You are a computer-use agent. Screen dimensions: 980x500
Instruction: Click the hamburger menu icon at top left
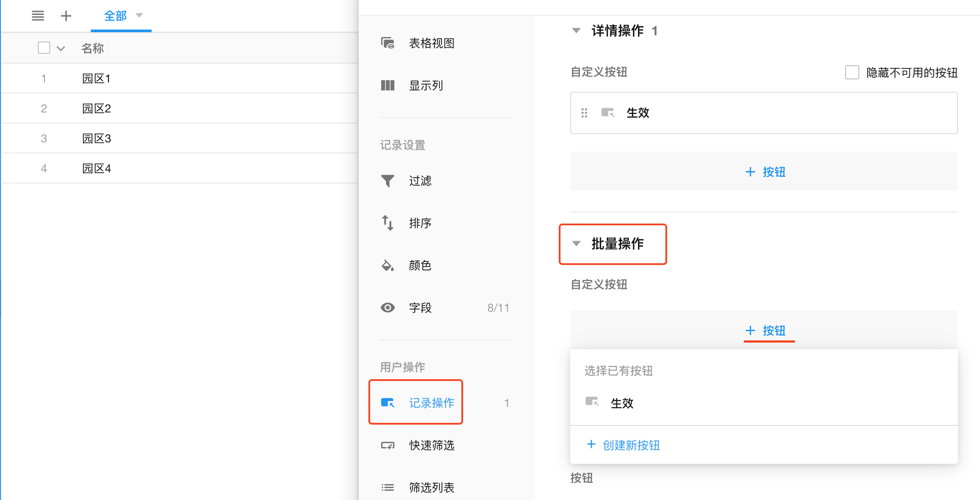pos(38,16)
